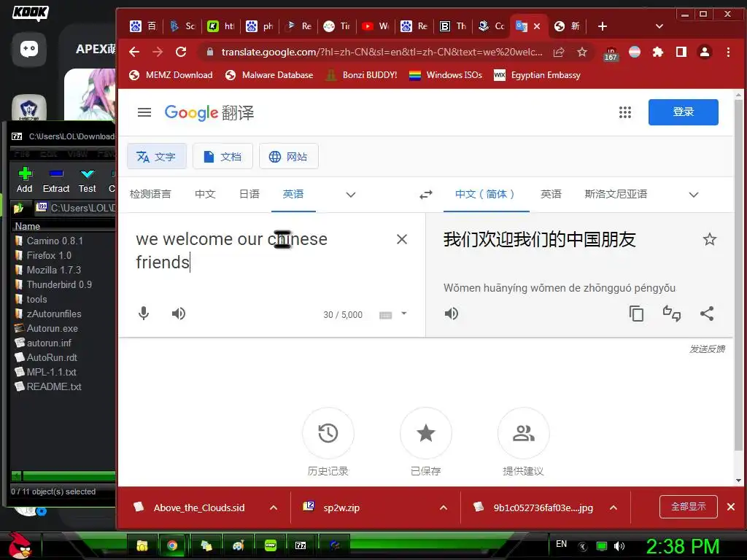Open a new Chrome tab
The height and width of the screenshot is (560, 747).
click(x=602, y=26)
